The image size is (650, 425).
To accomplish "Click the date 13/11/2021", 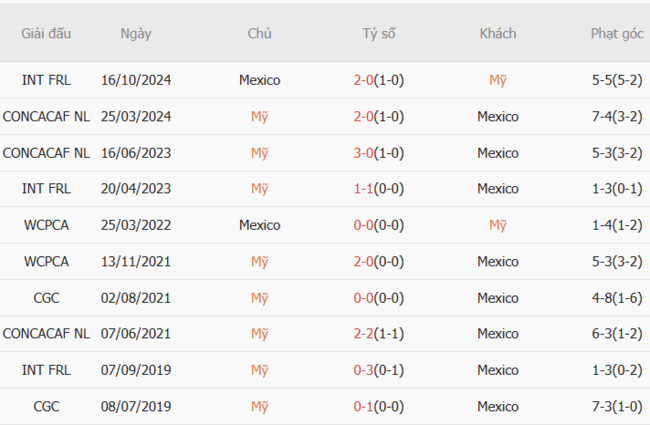I will coord(136,261).
